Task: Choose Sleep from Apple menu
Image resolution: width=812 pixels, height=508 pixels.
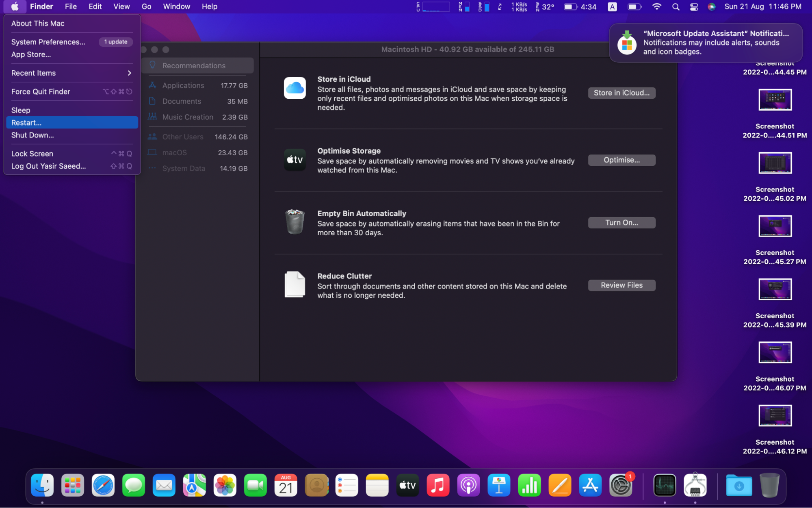Action: coord(72,110)
